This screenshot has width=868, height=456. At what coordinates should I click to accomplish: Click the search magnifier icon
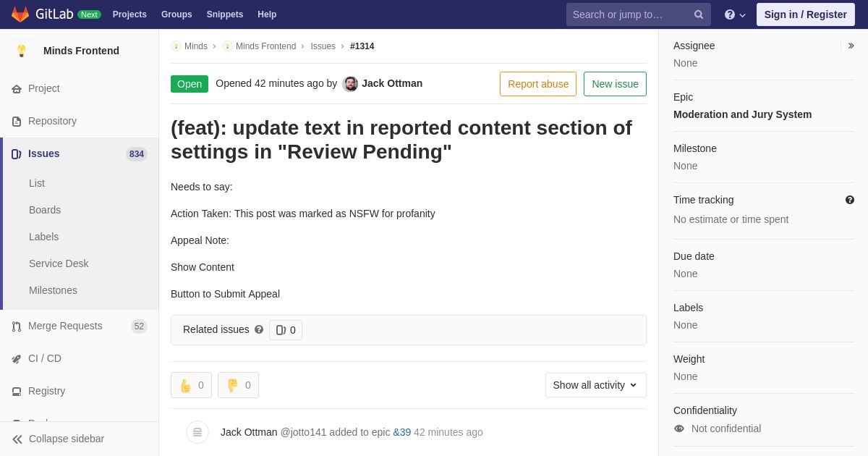click(x=698, y=14)
